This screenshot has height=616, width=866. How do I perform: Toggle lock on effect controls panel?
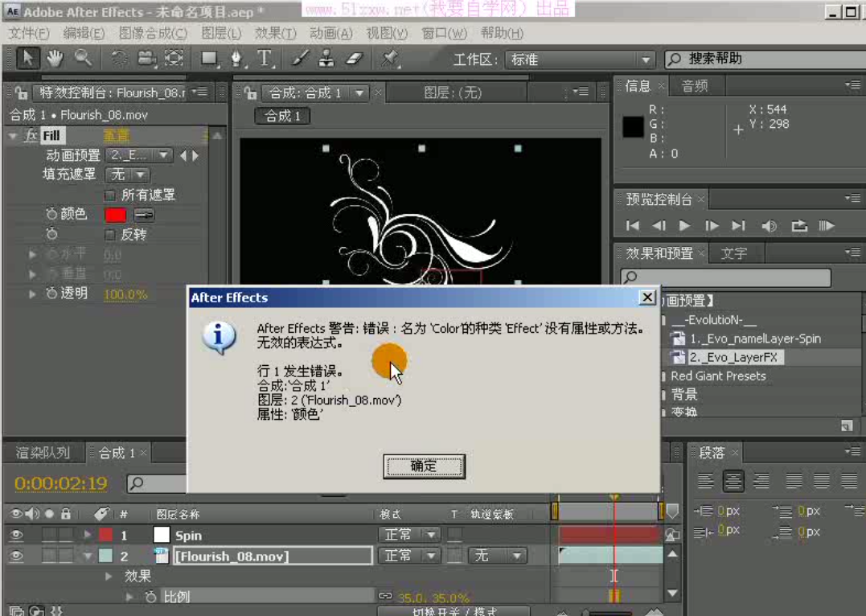click(x=21, y=92)
